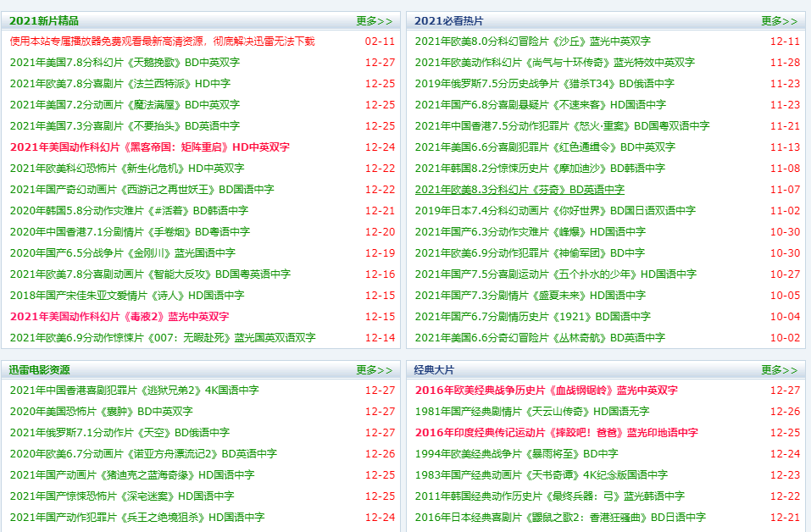Click the underlined 《芬奇》 movie link
The height and width of the screenshot is (532, 811).
click(519, 190)
